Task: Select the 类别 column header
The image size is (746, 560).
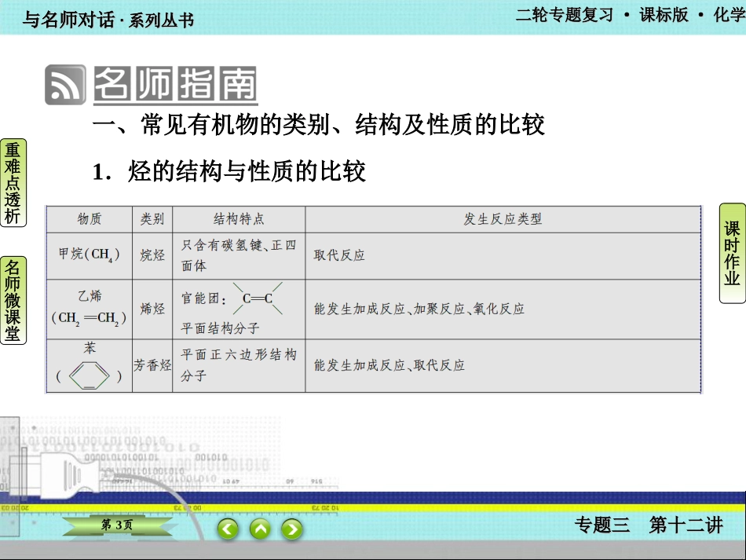Action: 152,219
